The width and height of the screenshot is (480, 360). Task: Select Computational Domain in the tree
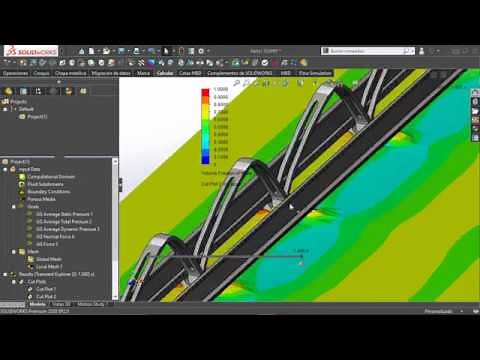tap(51, 177)
